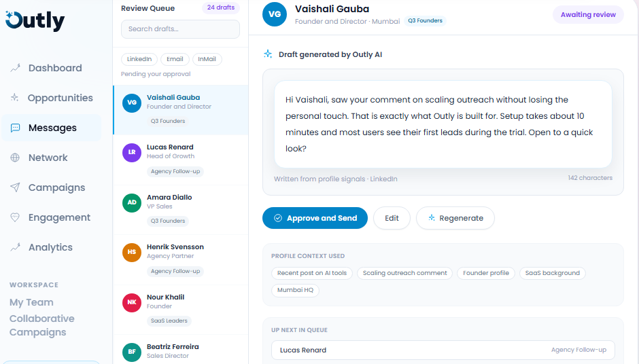
Task: Click Scaling outreach comment chip
Action: [404, 273]
